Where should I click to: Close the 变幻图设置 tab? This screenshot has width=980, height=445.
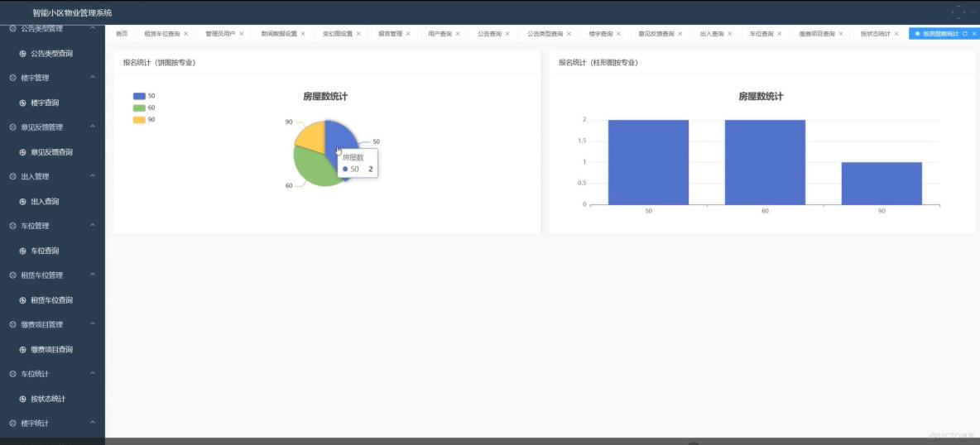tap(358, 34)
